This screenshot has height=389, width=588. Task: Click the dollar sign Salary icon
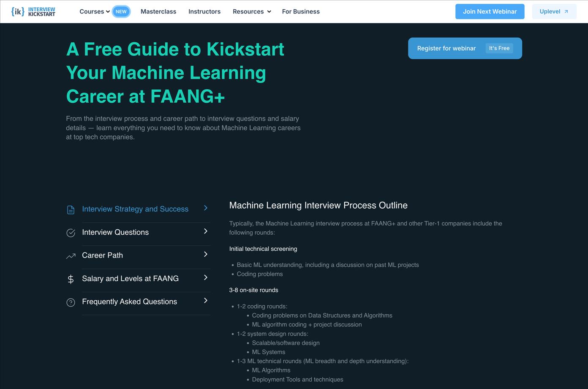(71, 279)
